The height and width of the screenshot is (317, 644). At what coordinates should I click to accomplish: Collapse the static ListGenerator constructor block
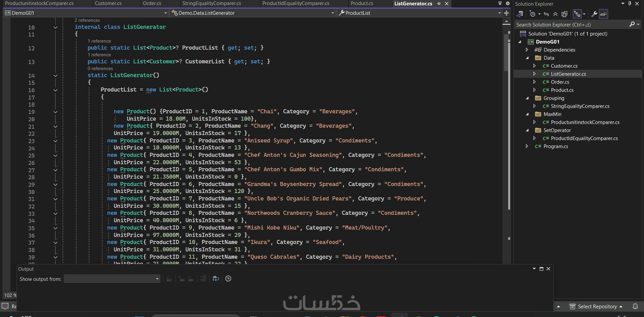(55, 76)
